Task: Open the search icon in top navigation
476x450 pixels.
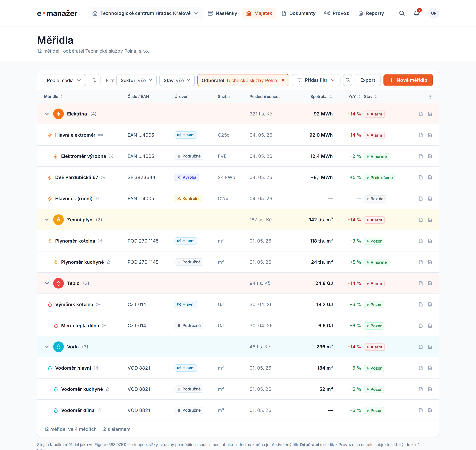Action: 402,13
